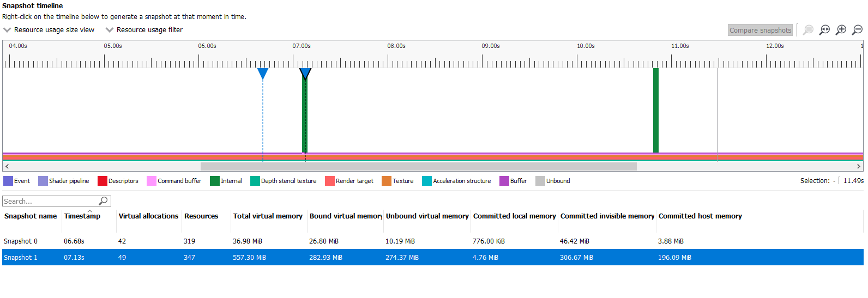The height and width of the screenshot is (298, 868).
Task: Click the zoom in magnifier icon
Action: pos(841,30)
